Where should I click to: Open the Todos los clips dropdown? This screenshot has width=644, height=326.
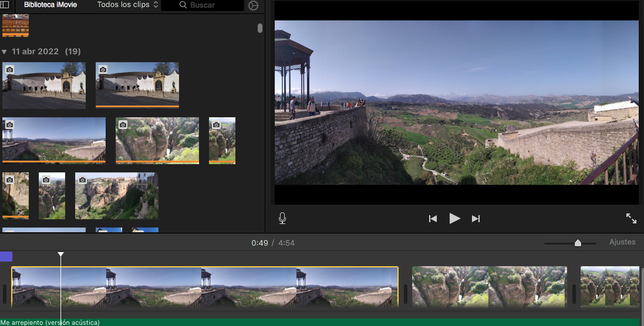pos(127,5)
